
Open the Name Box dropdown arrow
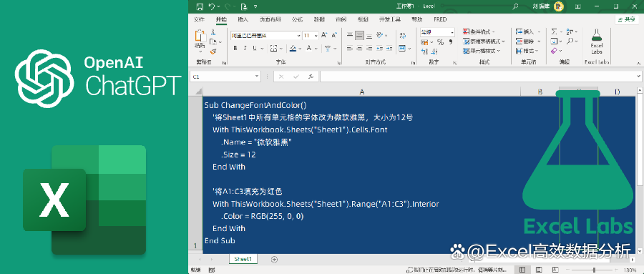[x=257, y=77]
